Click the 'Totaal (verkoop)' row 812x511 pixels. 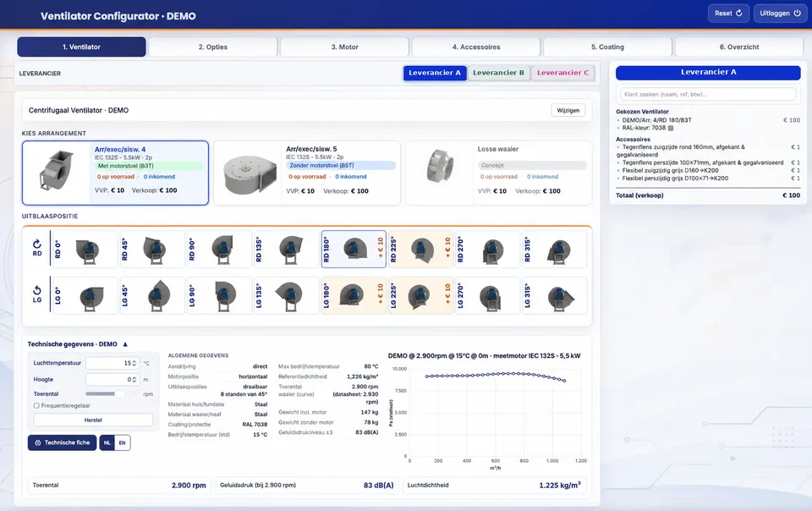tap(708, 195)
